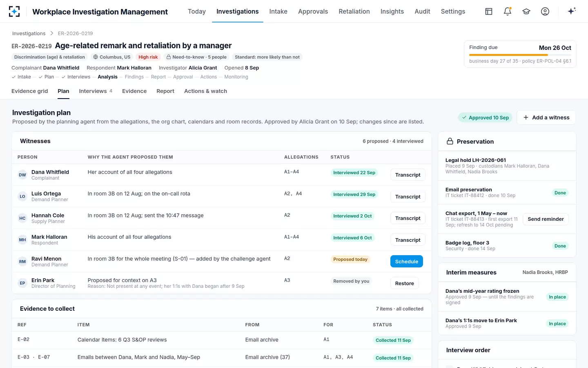Click the lock icon on Need-to-know tag

coord(169,57)
